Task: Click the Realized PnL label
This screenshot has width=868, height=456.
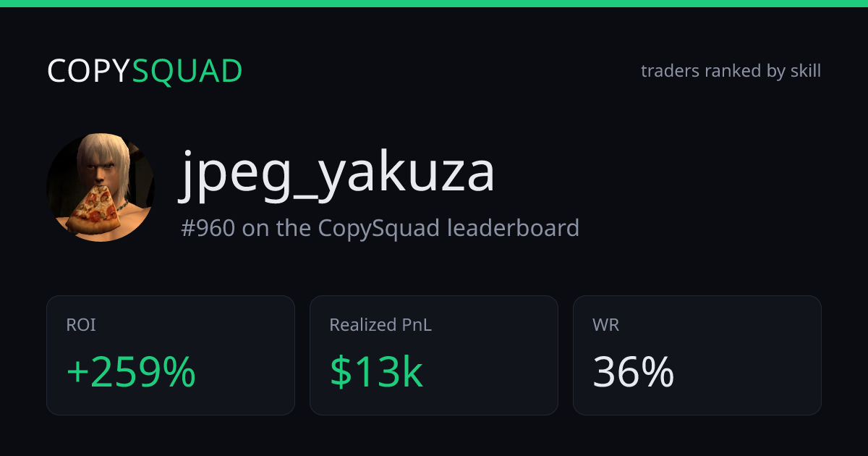Action: (x=380, y=325)
